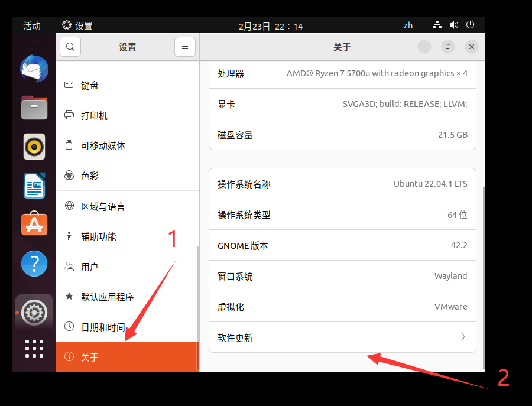Click the printer icon beside 打印机
The image size is (532, 406).
(69, 115)
